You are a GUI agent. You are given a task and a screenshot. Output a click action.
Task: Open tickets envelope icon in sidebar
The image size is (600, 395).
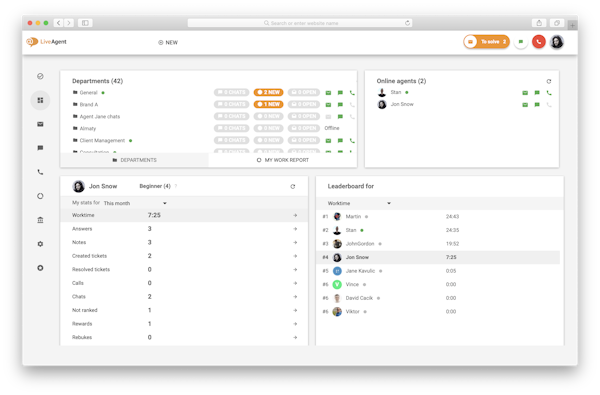click(40, 124)
